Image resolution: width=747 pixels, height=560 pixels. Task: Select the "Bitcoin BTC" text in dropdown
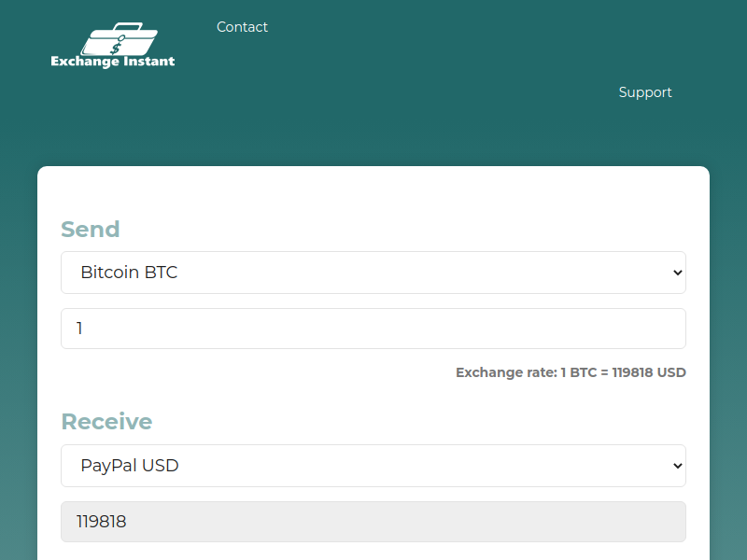(129, 273)
